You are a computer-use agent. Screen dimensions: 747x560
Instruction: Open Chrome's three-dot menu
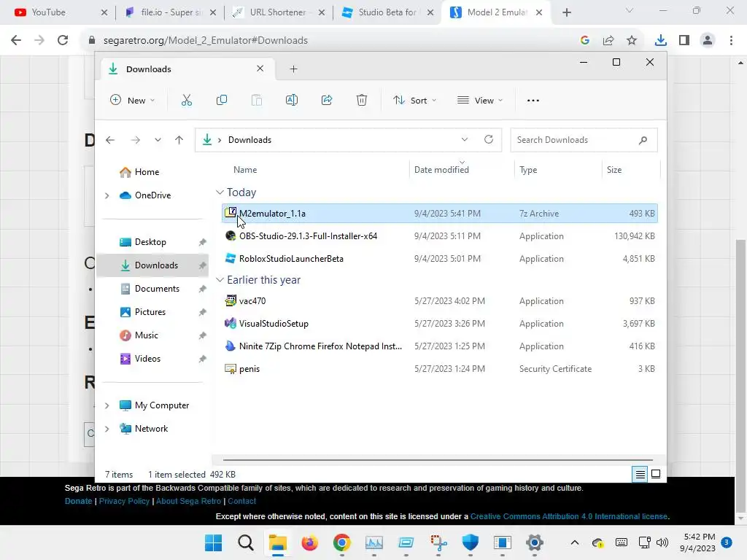point(731,41)
